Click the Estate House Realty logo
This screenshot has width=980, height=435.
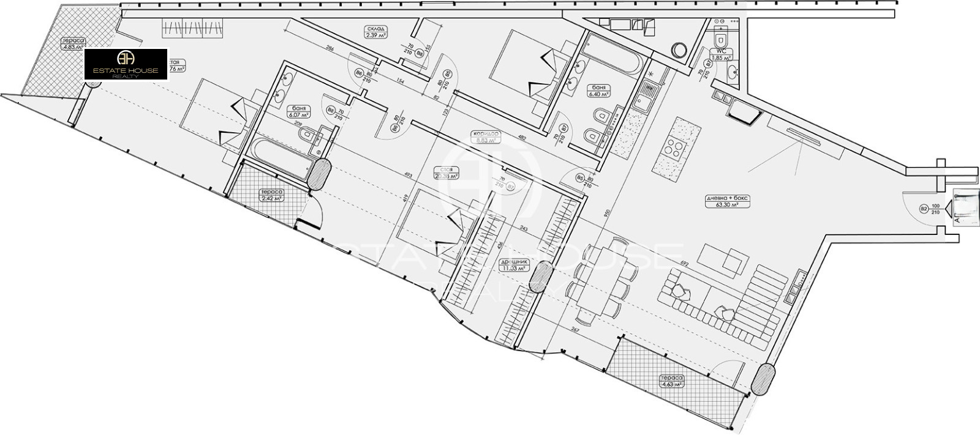click(126, 64)
